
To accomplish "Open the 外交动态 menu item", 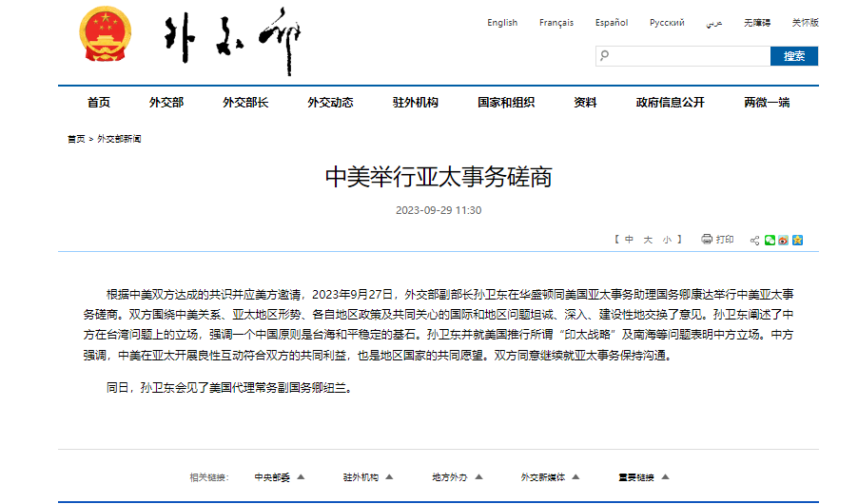I will (x=330, y=103).
